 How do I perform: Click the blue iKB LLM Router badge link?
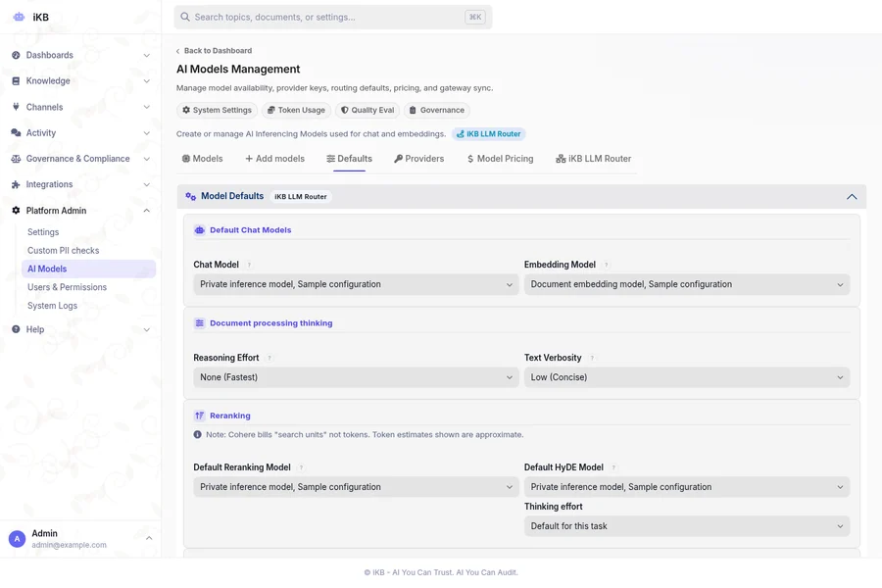point(488,134)
